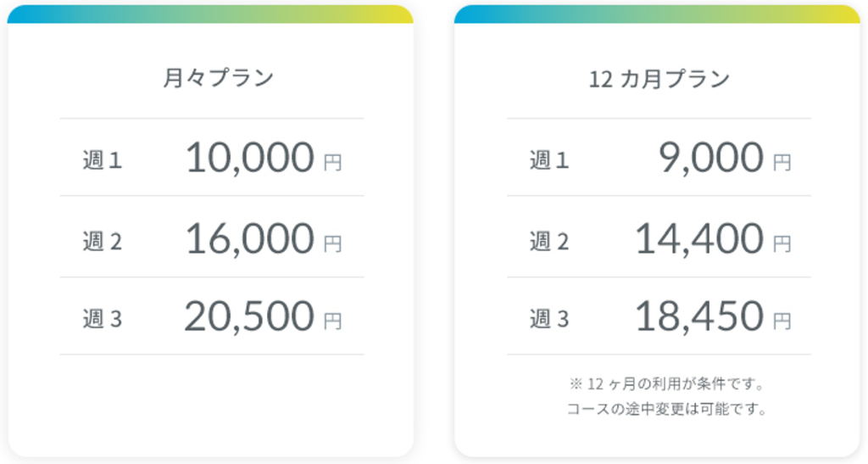Click the 10,000 円 price in 月々プラン
The image size is (868, 464).
[x=264, y=158]
